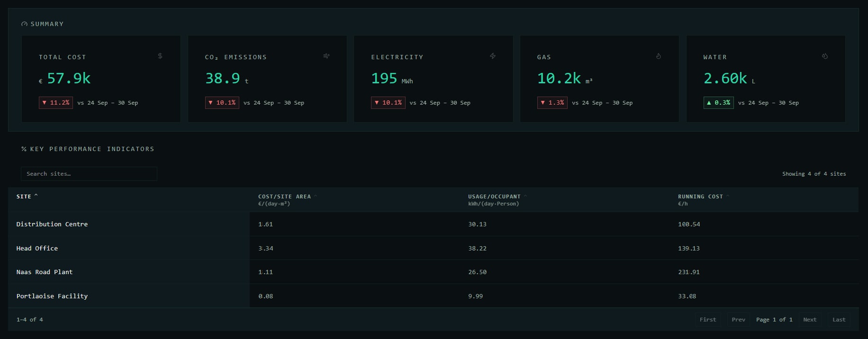Click the 'Showing 4 of 4 sites' text

814,174
